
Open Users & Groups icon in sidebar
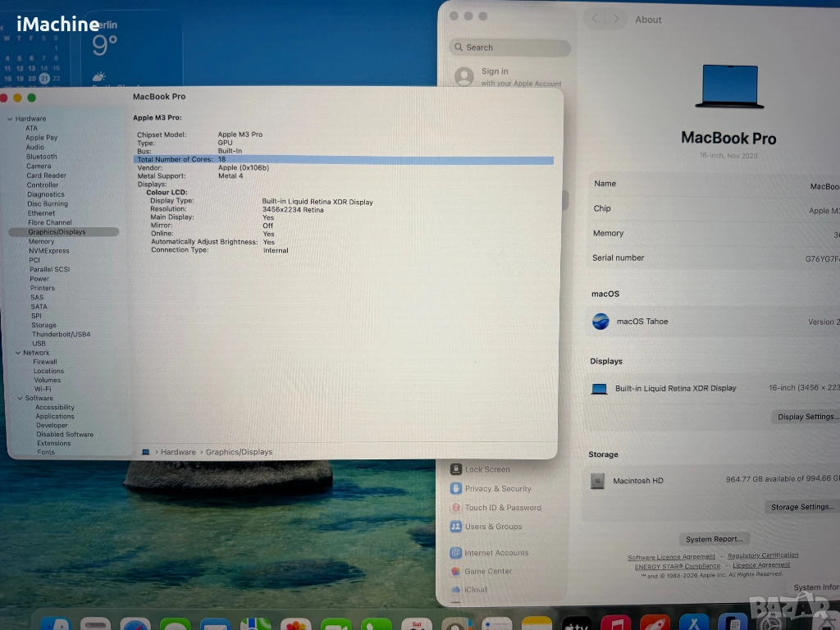(456, 527)
